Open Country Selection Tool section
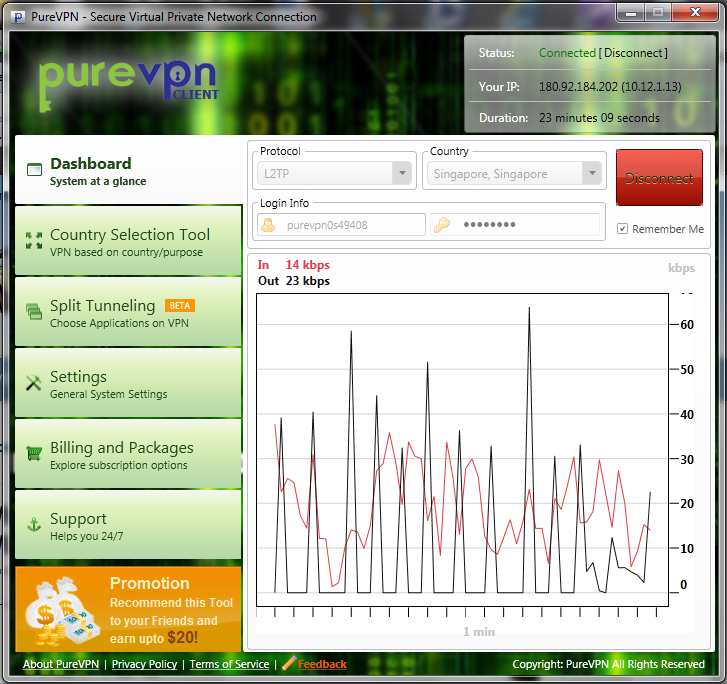 [128, 241]
